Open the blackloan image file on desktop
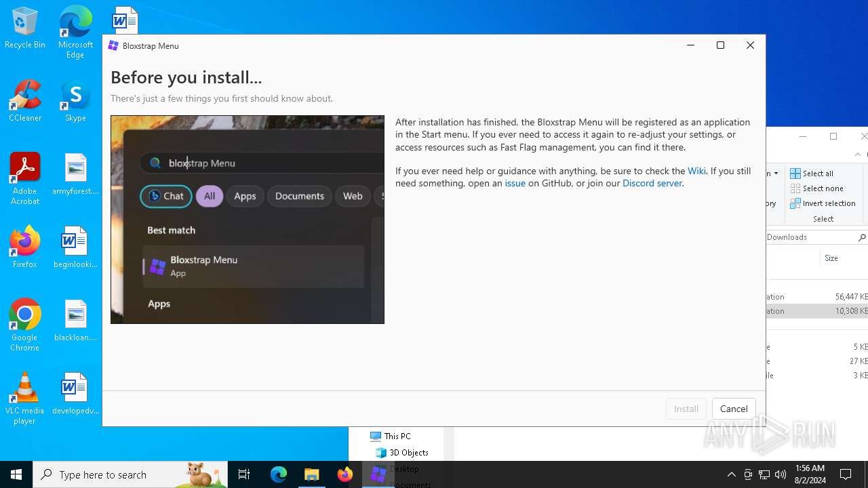 tap(75, 320)
